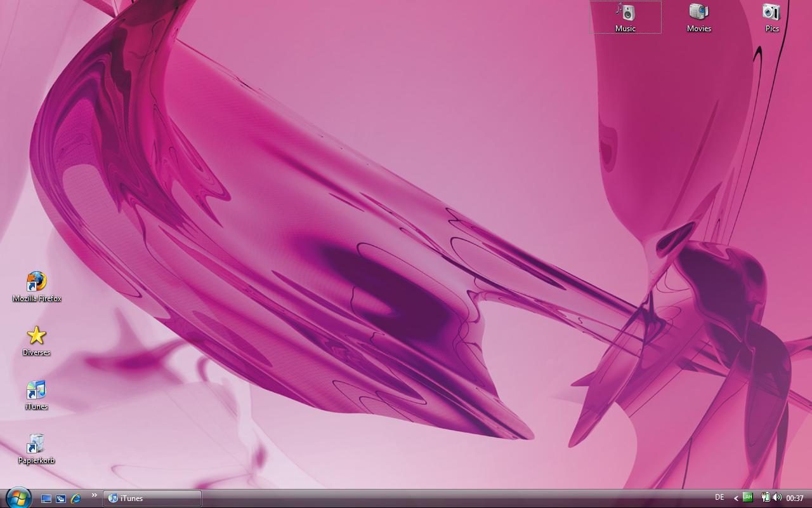
Task: Select the iTunes desktop shortcut icon
Action: (36, 395)
